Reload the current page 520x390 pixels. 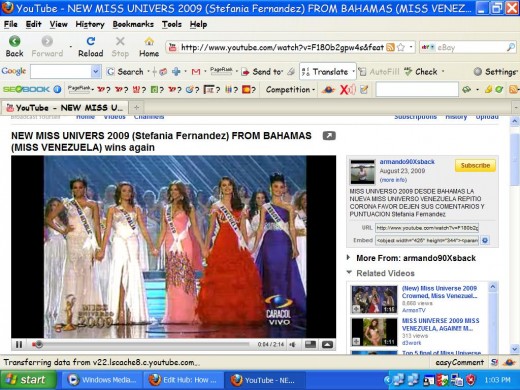click(91, 47)
